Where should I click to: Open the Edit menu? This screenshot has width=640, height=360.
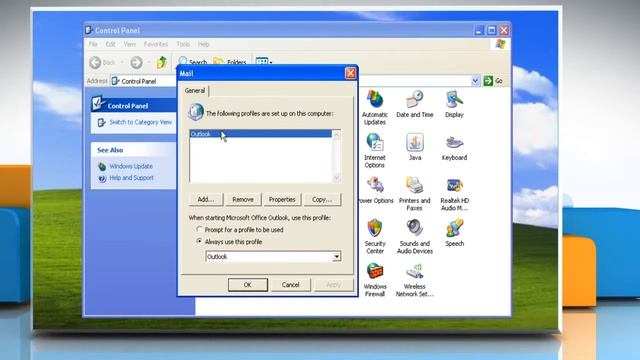pyautogui.click(x=110, y=44)
